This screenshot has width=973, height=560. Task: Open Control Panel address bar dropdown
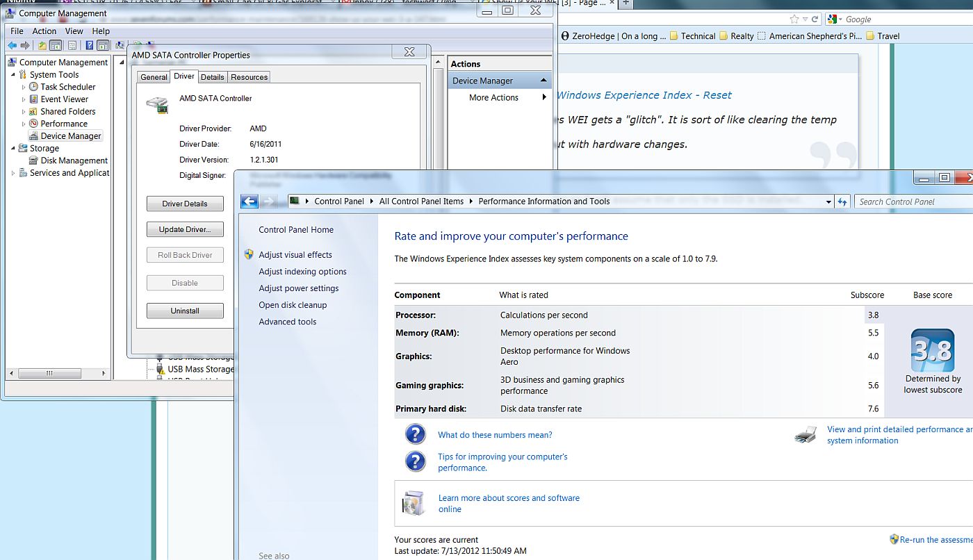(x=828, y=201)
